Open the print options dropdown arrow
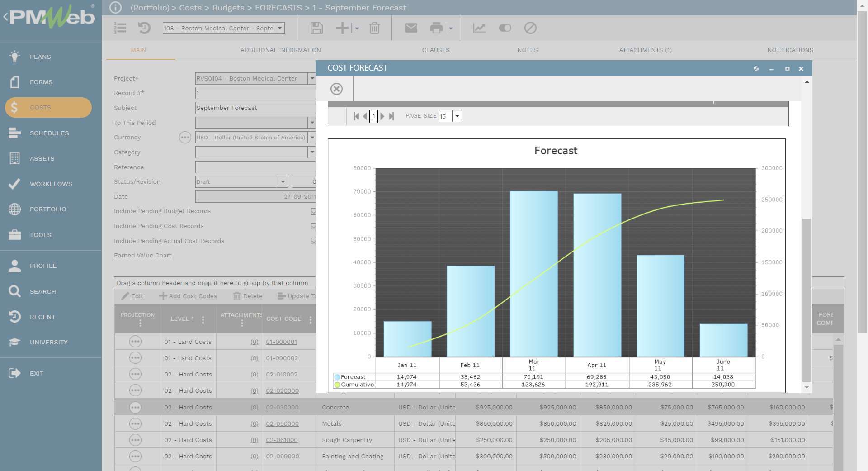 451,29
